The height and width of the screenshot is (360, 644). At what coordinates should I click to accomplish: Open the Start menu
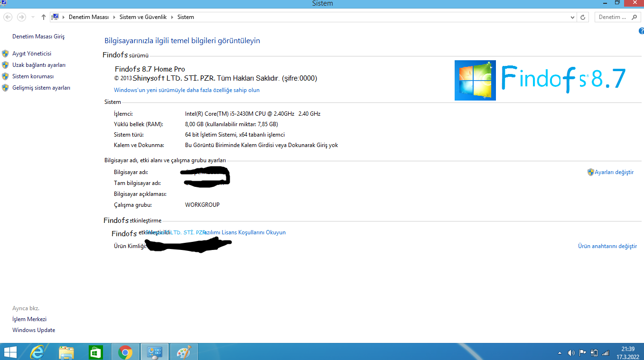click(x=10, y=352)
